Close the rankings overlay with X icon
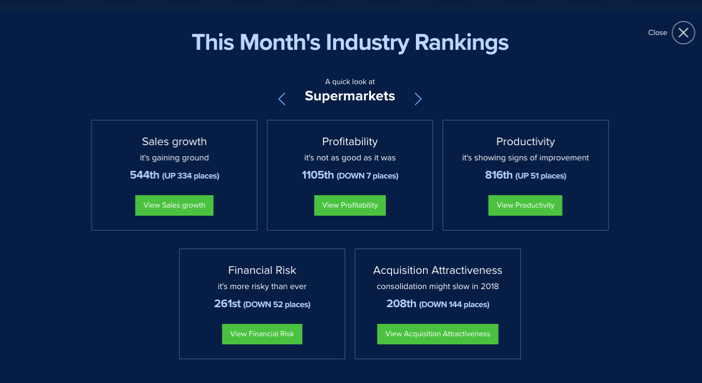 point(683,33)
